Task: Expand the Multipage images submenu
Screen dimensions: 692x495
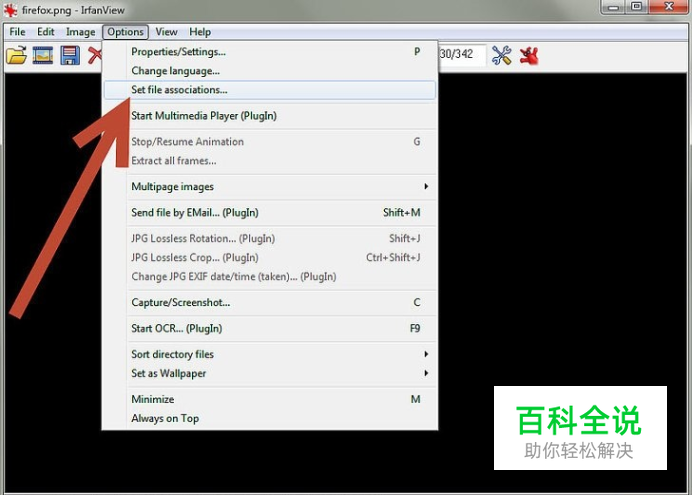Action: pyautogui.click(x=270, y=187)
